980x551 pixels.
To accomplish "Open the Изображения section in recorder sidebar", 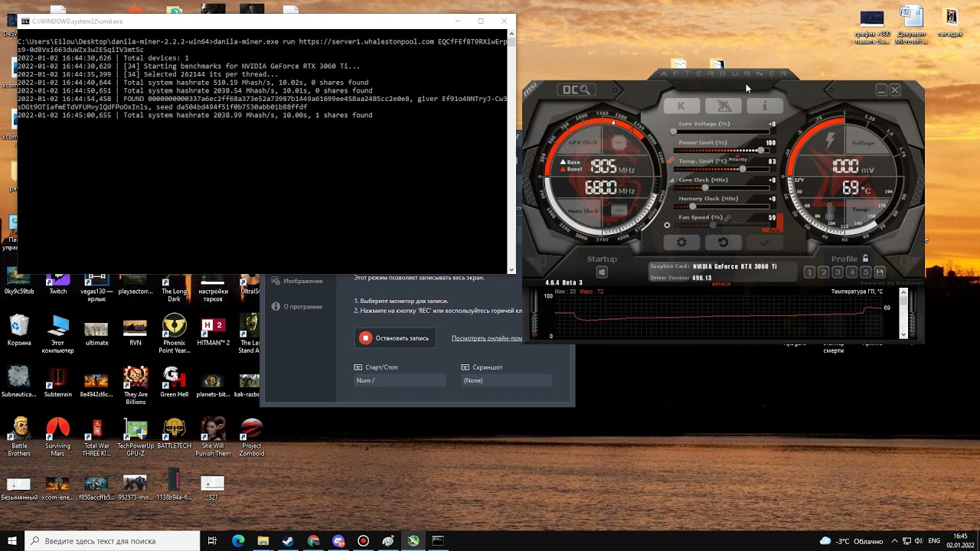I will pos(297,281).
